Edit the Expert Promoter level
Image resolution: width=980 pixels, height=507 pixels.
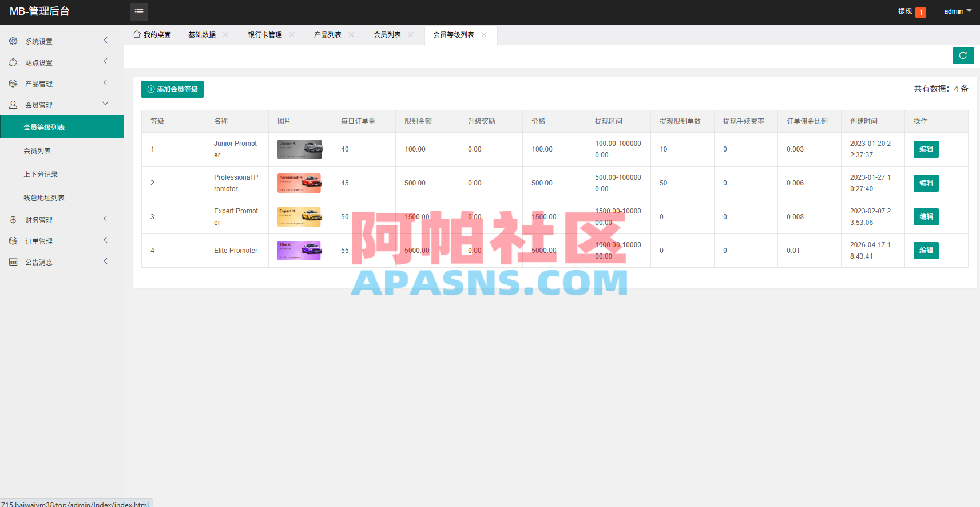tap(926, 217)
